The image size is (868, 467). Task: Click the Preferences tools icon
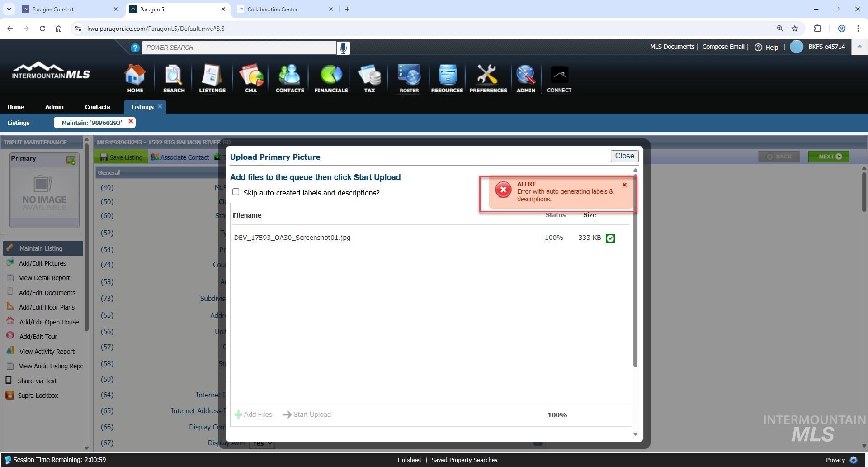click(x=488, y=78)
